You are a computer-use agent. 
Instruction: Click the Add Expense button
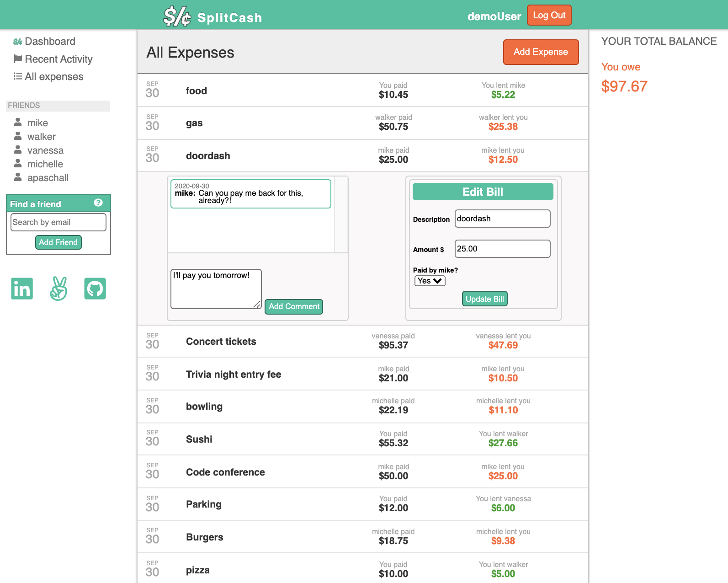[x=541, y=52]
